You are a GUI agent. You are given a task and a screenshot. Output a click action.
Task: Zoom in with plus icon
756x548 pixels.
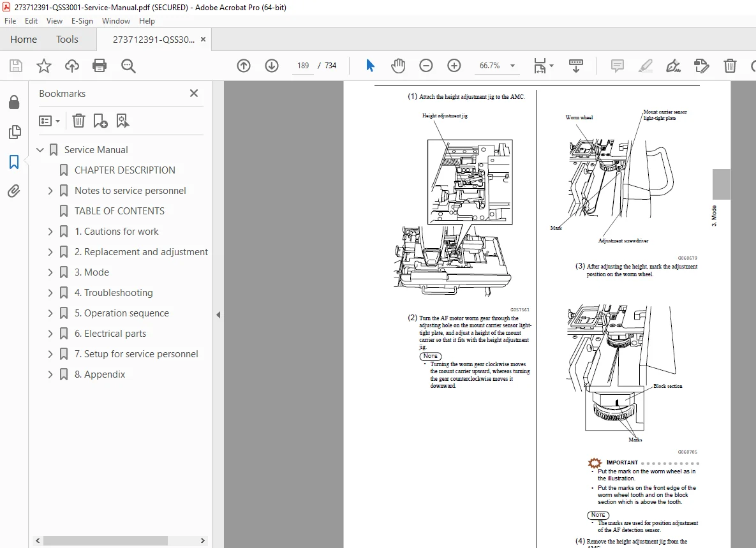coord(454,66)
